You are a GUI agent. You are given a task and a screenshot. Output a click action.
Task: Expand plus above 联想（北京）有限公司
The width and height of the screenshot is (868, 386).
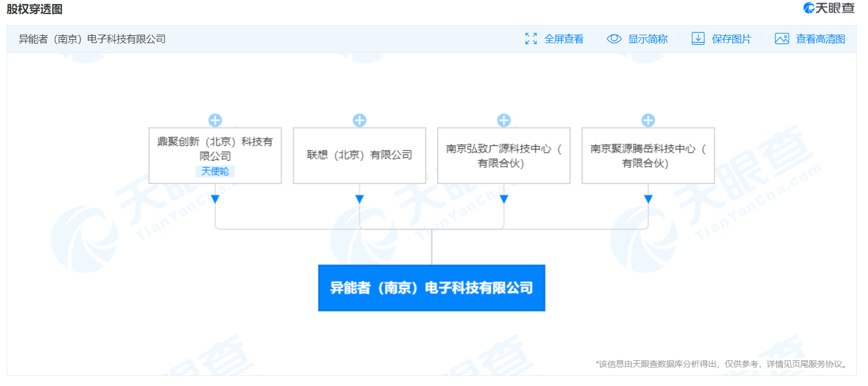click(360, 120)
